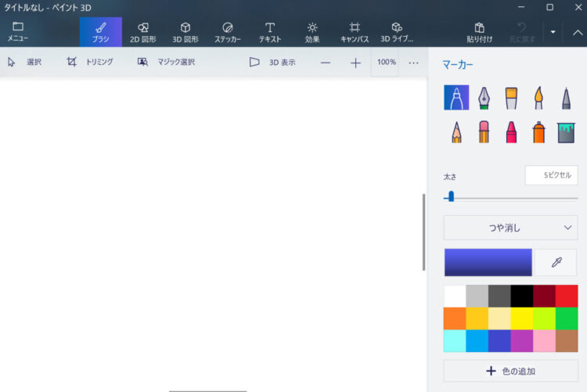
Task: Open the 3D ライブラリ tab
Action: (397, 32)
